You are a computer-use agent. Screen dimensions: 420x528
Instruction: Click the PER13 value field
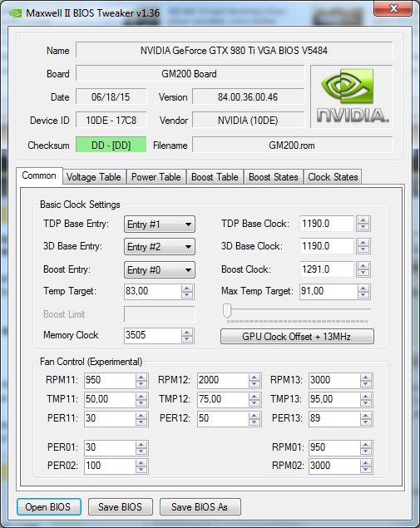(x=334, y=418)
